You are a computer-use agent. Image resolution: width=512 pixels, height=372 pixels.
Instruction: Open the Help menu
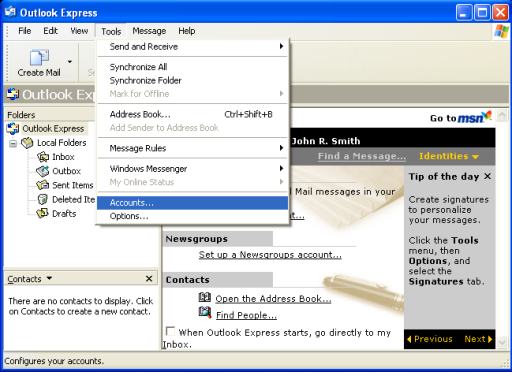point(187,31)
